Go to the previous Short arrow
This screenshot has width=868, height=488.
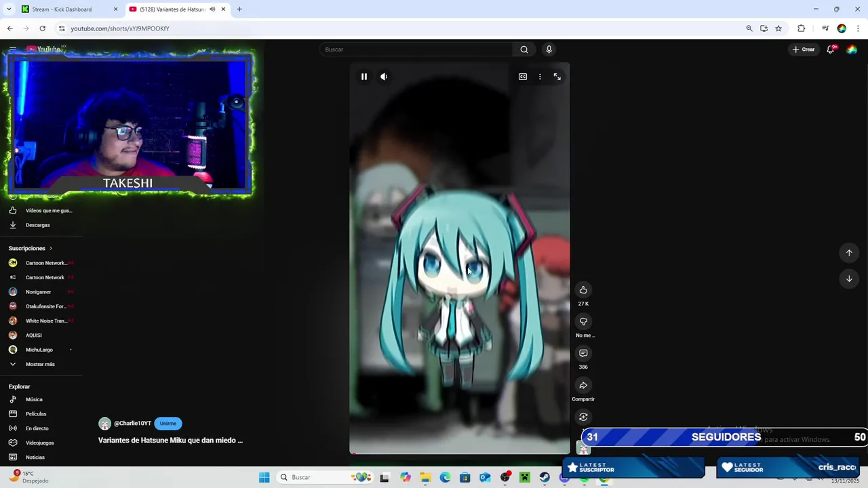pos(849,253)
